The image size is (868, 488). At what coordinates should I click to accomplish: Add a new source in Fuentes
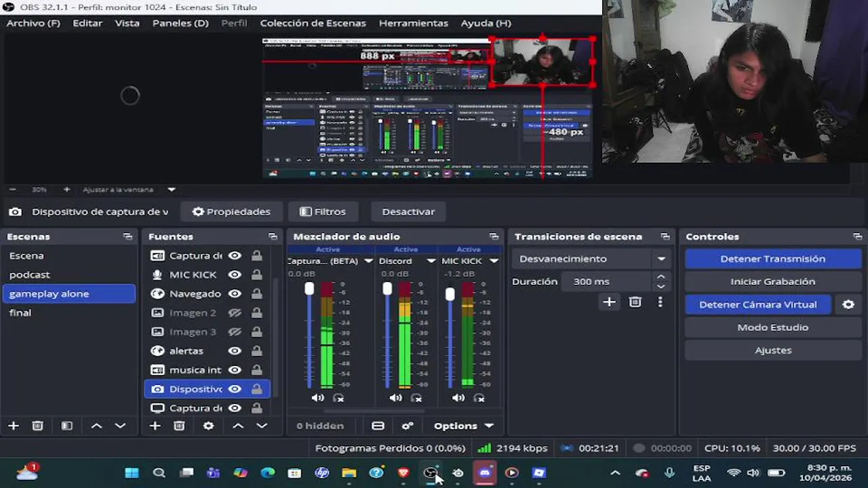click(x=155, y=426)
